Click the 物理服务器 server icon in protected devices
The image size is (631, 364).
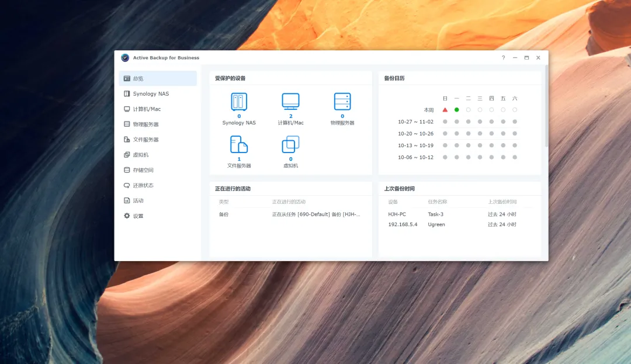click(x=342, y=102)
